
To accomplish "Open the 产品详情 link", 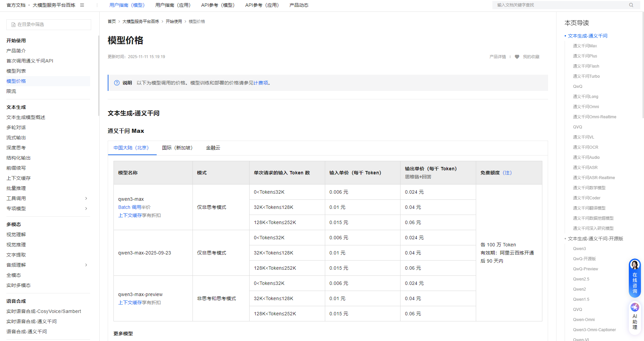I will [x=497, y=57].
